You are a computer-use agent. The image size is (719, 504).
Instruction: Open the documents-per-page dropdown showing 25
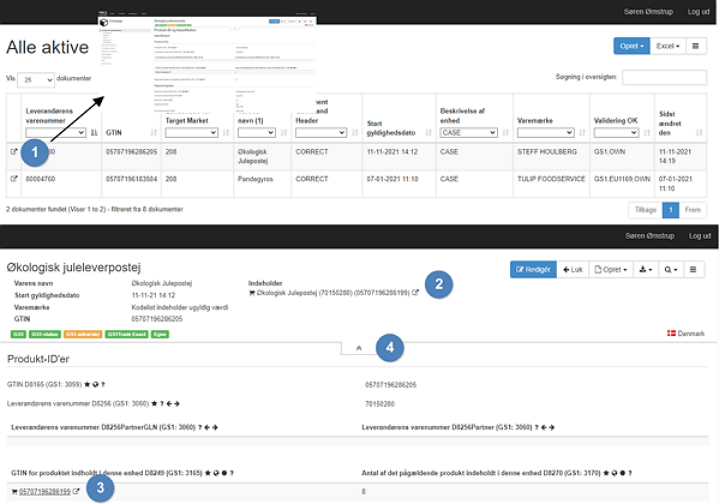pyautogui.click(x=37, y=79)
